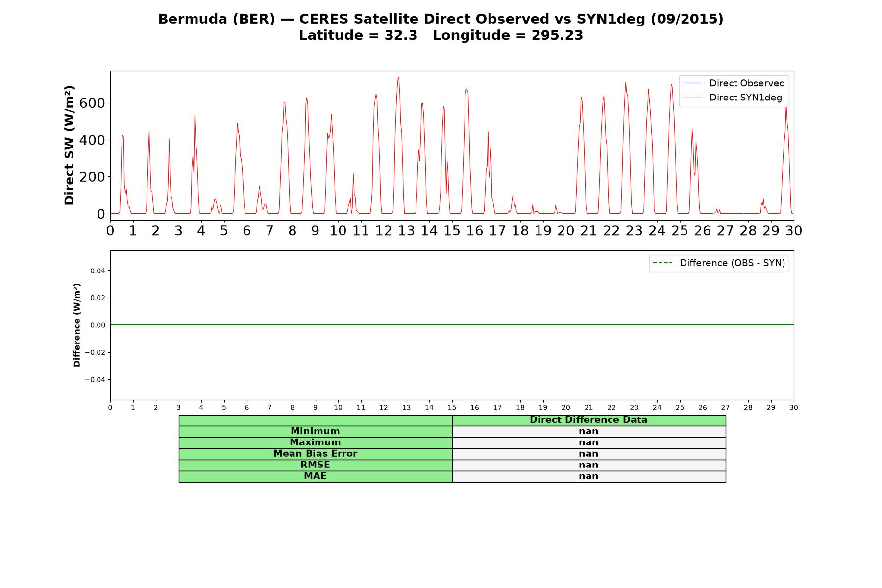Click the Maximum row label in table

click(315, 442)
